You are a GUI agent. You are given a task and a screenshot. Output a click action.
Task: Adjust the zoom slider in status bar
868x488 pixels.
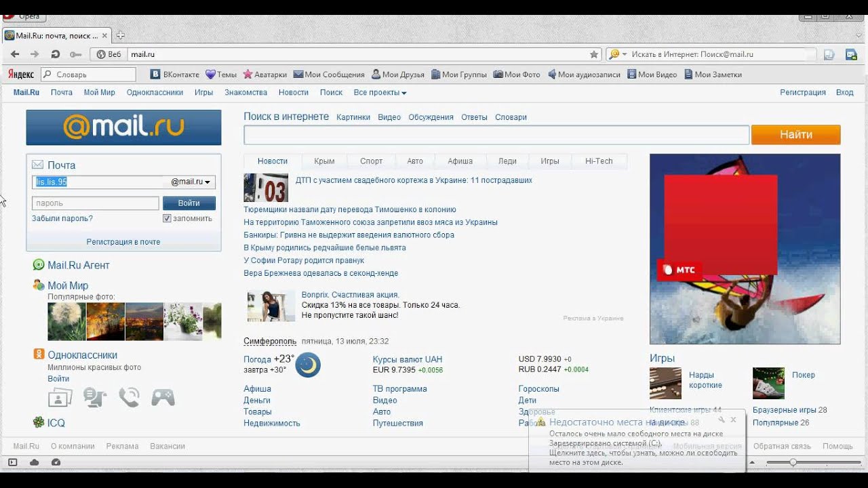[793, 462]
